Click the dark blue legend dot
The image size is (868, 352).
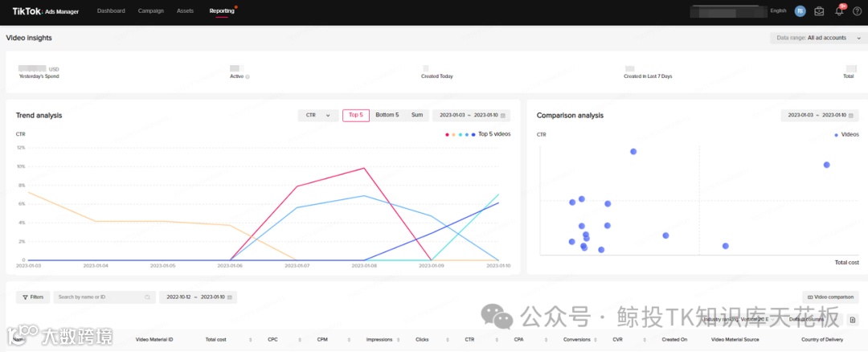coord(473,134)
